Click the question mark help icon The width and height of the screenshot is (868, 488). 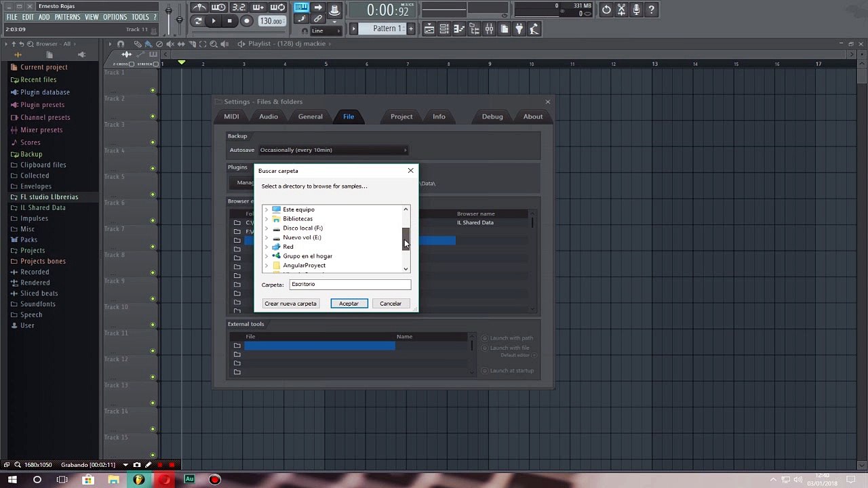pos(651,9)
